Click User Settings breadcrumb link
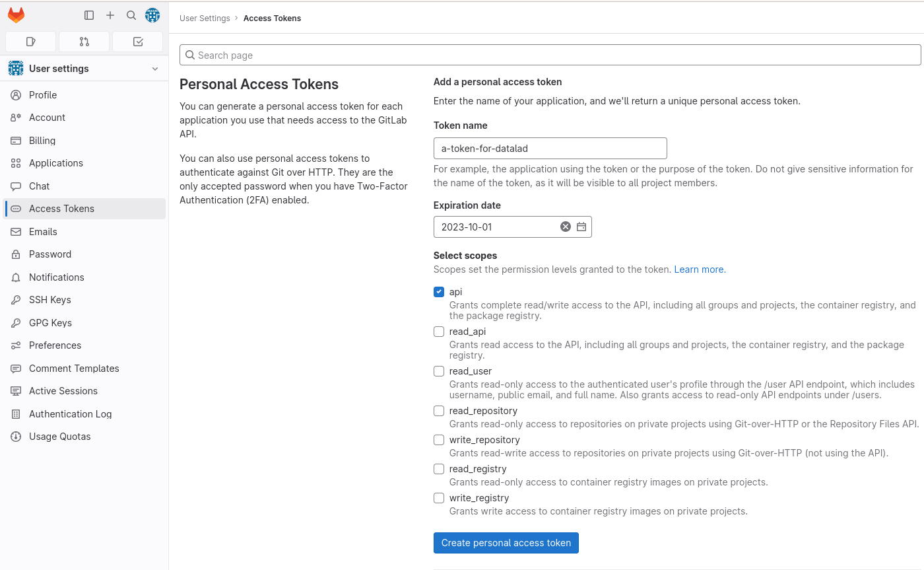The height and width of the screenshot is (570, 924). pos(205,18)
